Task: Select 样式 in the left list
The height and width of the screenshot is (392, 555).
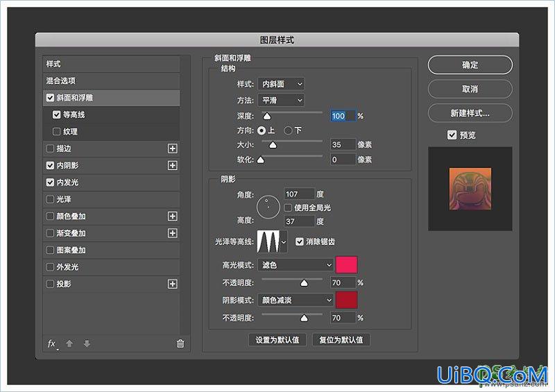Action: click(x=111, y=64)
